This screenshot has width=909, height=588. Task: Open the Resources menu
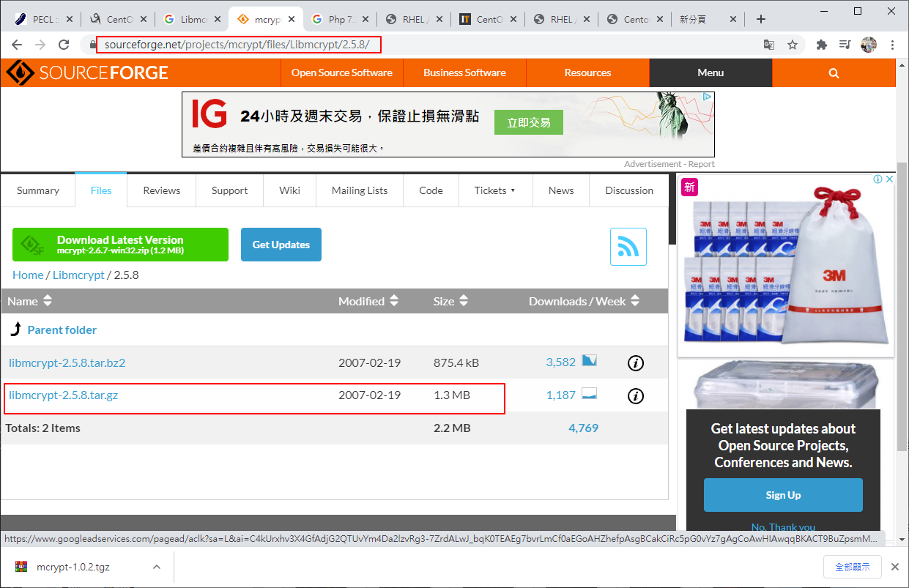click(x=587, y=72)
